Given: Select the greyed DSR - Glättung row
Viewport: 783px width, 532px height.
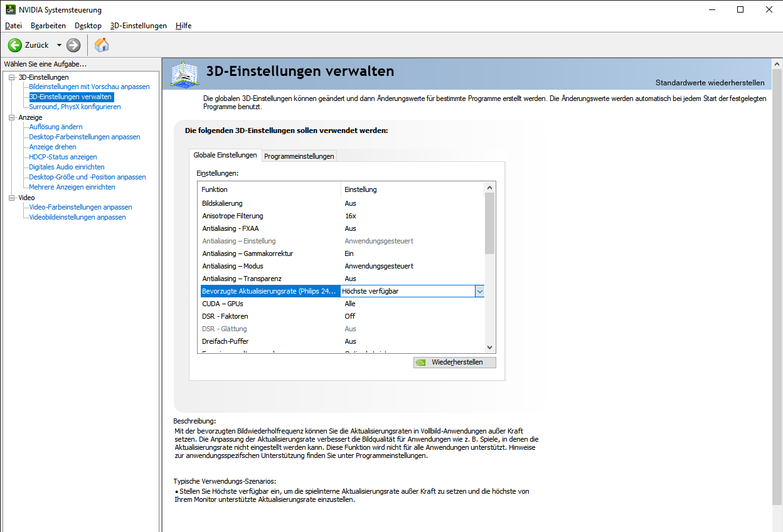Looking at the screenshot, I should (x=343, y=329).
